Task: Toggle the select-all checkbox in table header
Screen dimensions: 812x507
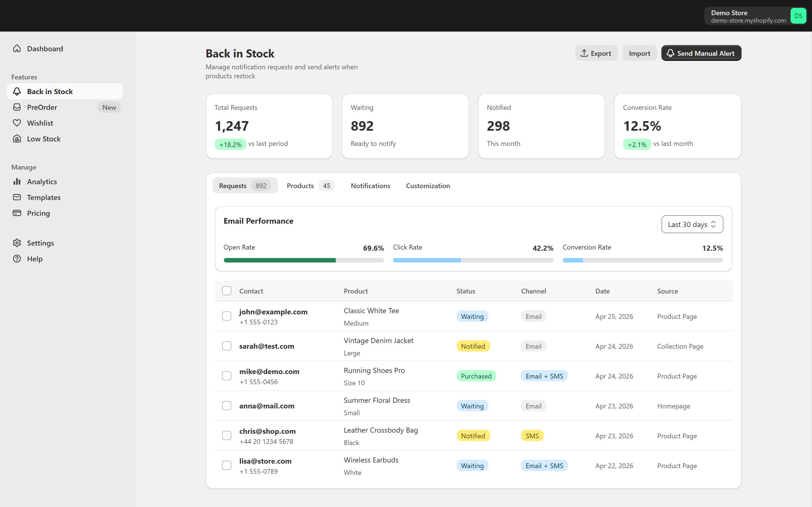Action: tap(227, 291)
